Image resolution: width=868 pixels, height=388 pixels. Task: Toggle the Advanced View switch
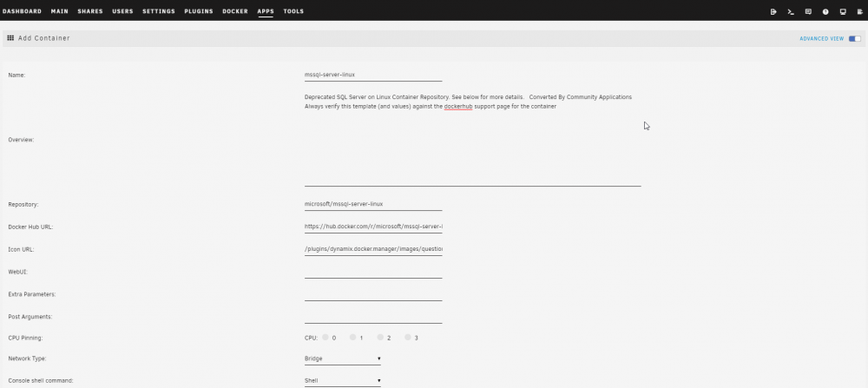click(x=855, y=39)
